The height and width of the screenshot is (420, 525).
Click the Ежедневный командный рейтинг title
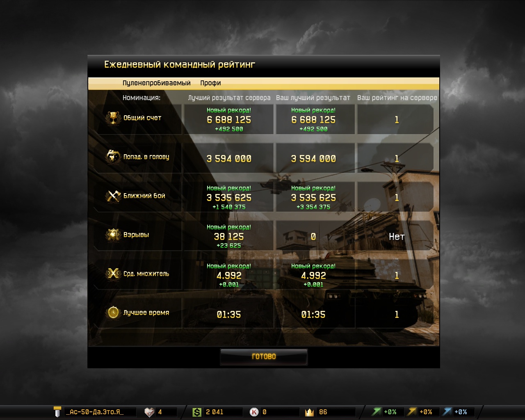pos(180,64)
